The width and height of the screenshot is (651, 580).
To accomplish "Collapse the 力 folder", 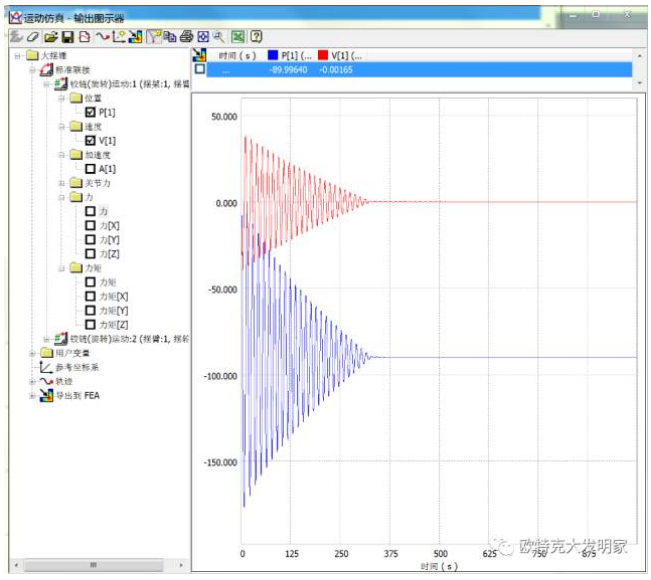I will coord(61,197).
